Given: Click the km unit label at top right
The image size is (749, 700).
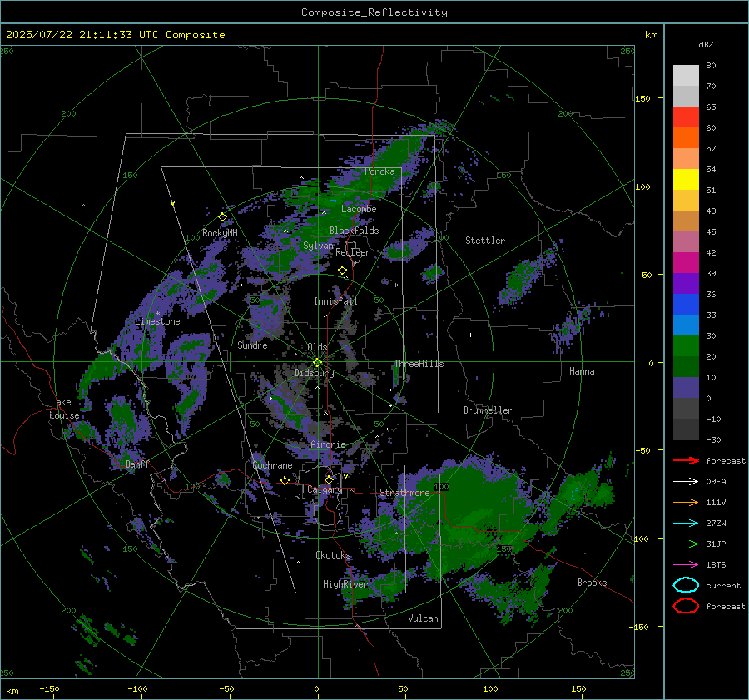Looking at the screenshot, I should point(651,35).
